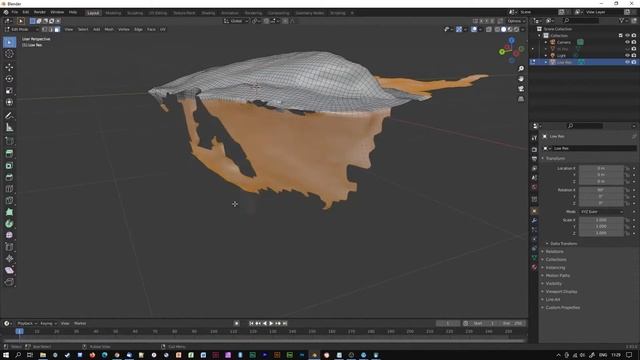
Task: Expand Delta Transform panel
Action: point(563,244)
